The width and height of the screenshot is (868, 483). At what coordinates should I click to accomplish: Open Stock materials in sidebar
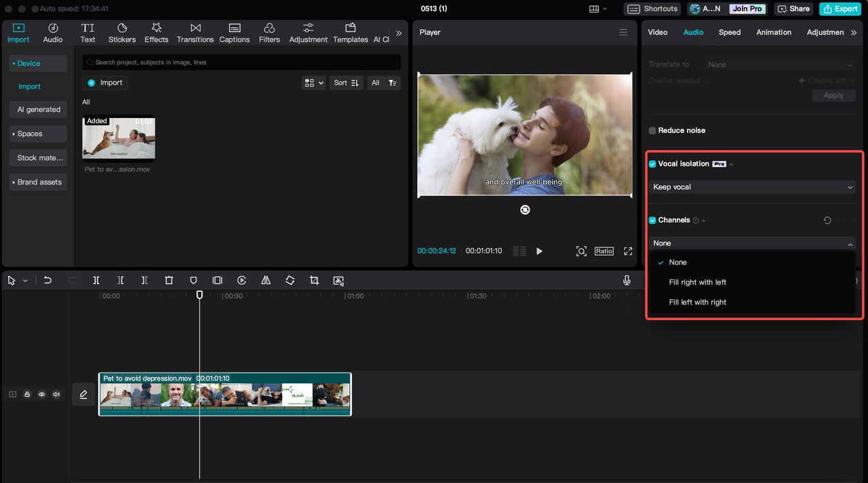tap(38, 157)
